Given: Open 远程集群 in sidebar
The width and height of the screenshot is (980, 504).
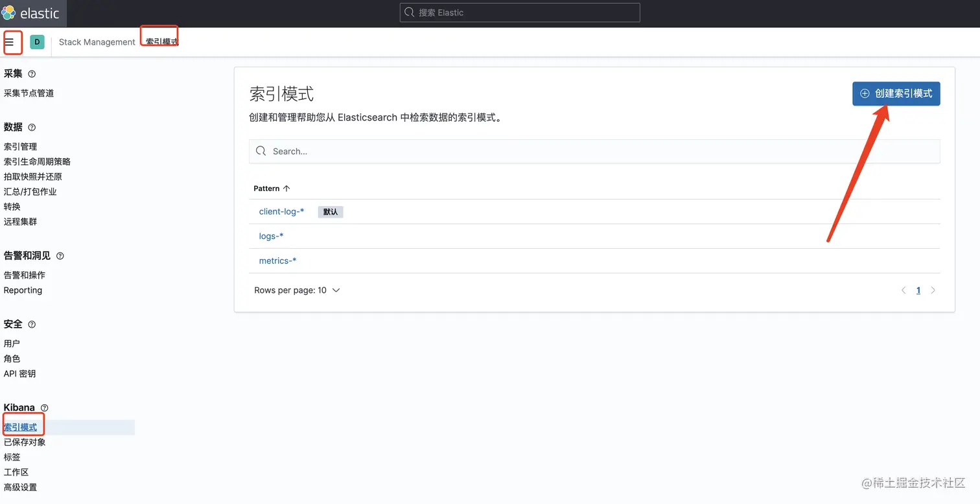Looking at the screenshot, I should tap(20, 222).
